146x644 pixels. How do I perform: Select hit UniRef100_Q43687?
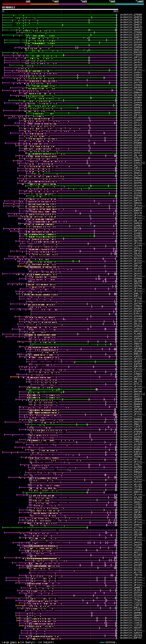tap(131, 100)
